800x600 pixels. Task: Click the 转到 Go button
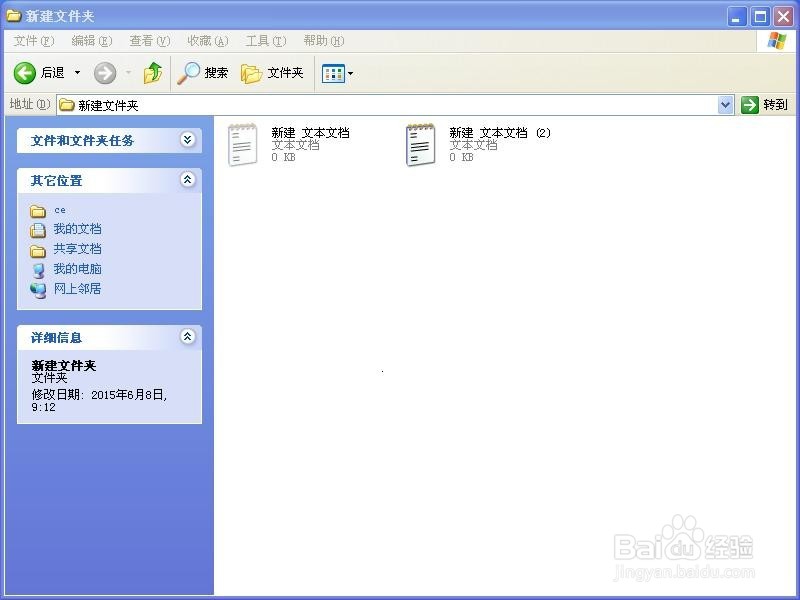coord(764,105)
